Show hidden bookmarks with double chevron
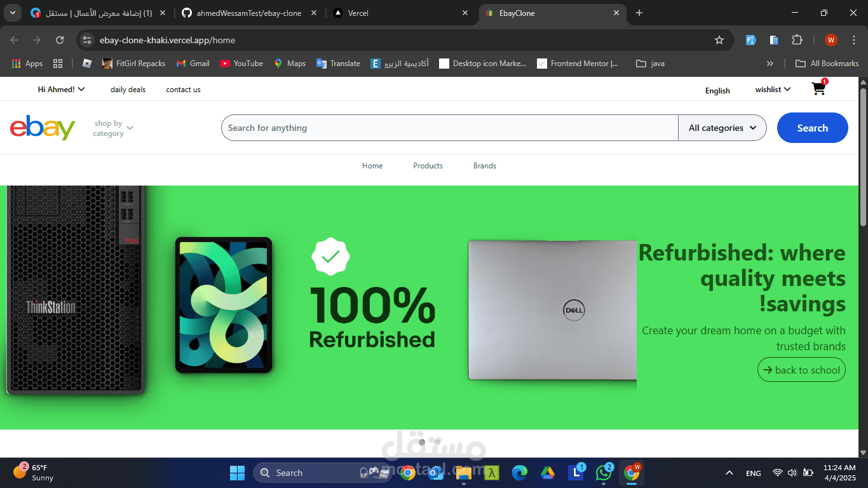 click(770, 64)
